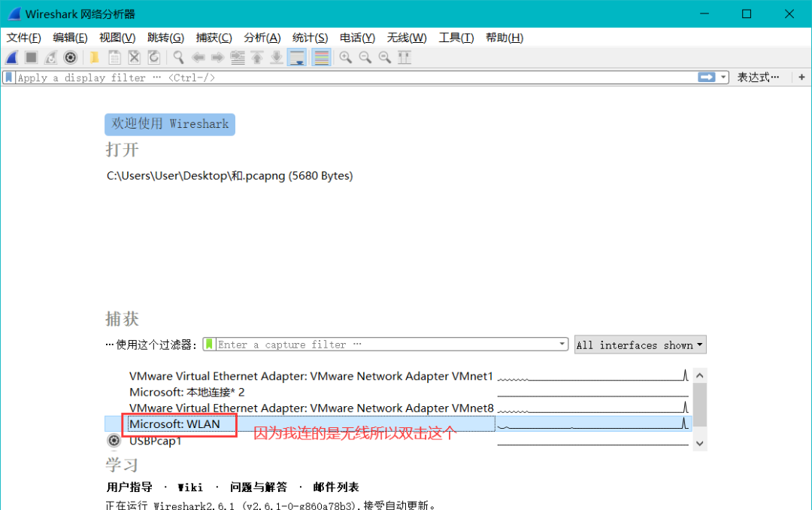
Task: Go to specified packet icon
Action: 238,57
